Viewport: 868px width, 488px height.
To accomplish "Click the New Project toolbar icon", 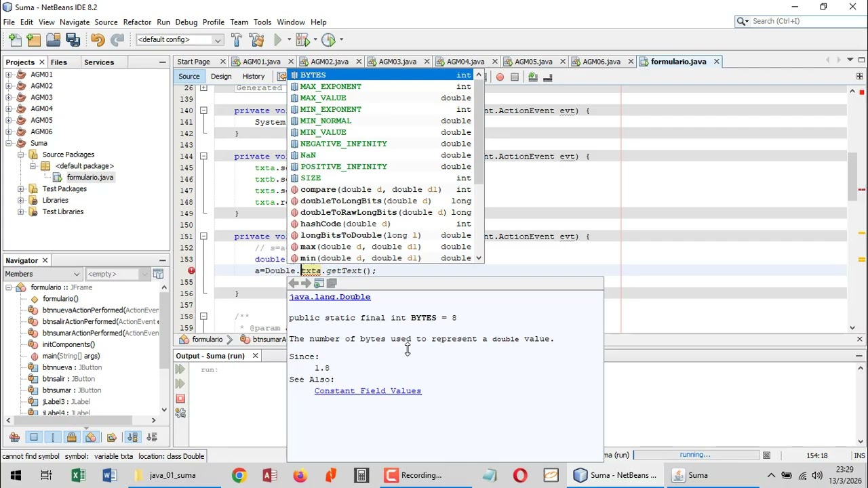I will point(34,40).
